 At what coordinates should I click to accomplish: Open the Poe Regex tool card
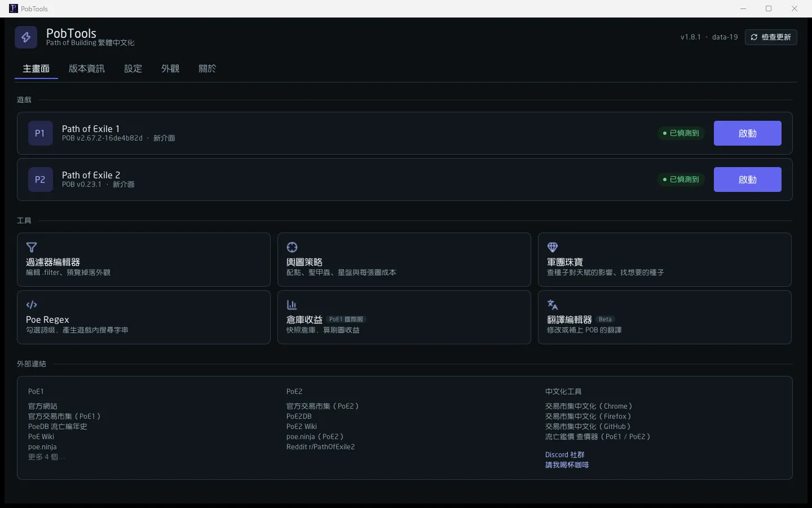(x=144, y=317)
